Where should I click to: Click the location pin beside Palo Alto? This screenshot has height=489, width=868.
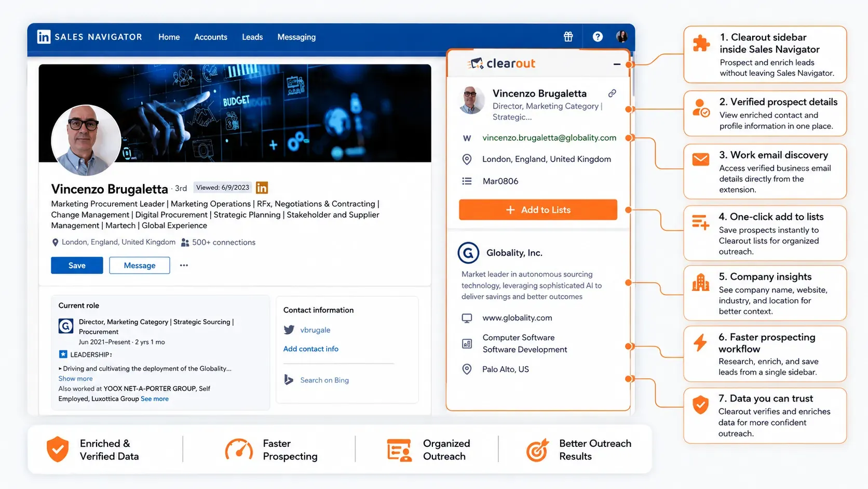click(467, 369)
